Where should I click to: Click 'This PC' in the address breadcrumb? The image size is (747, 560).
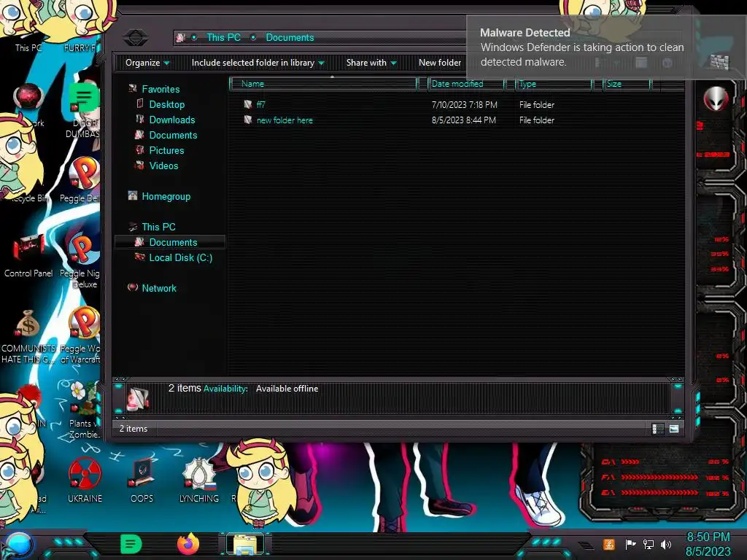pos(223,37)
